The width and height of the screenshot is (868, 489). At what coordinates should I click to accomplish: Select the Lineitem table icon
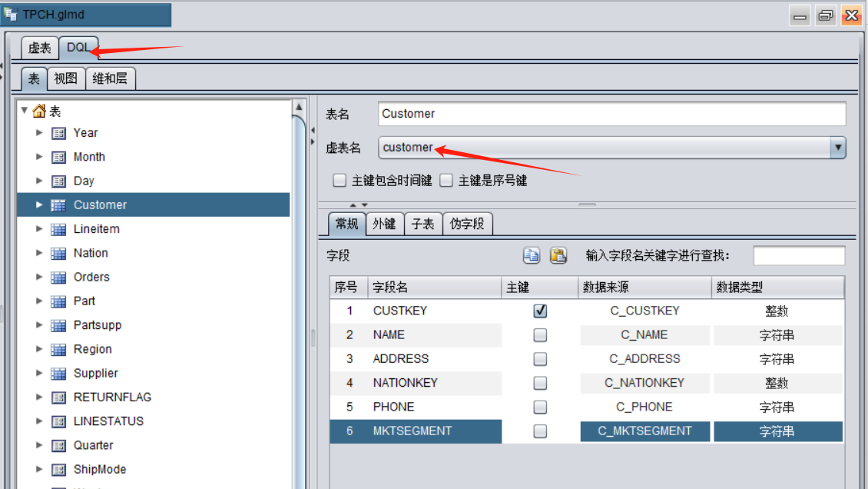(x=58, y=229)
